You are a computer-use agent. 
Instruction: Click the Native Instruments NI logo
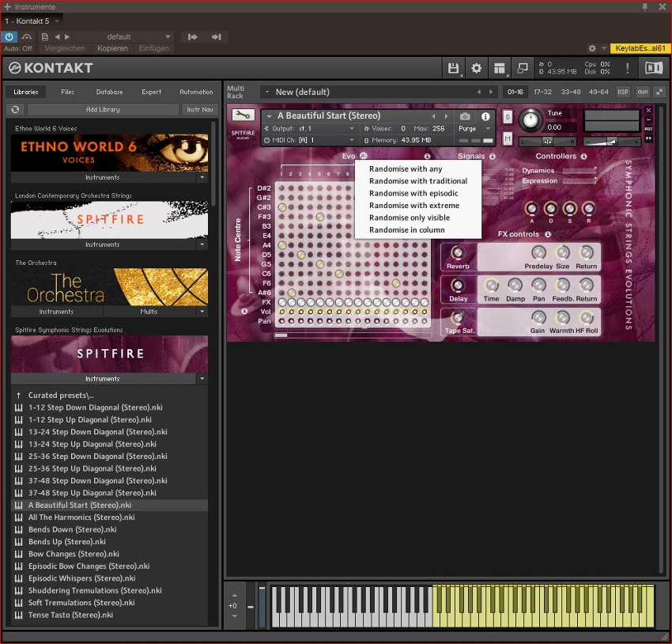coord(654,68)
